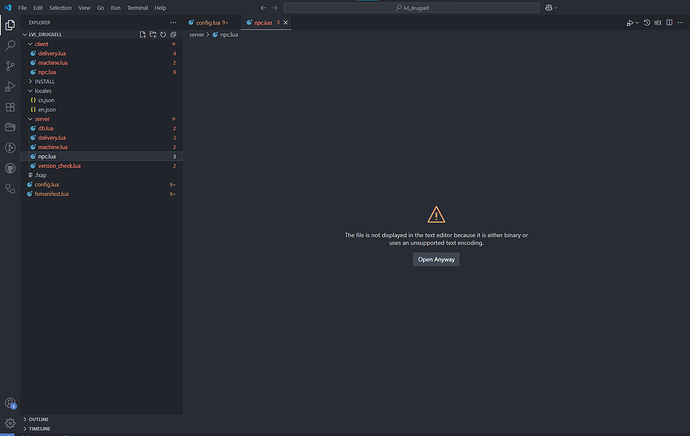Switch to the config.lua tab
This screenshot has width=690, height=436.
pos(210,21)
